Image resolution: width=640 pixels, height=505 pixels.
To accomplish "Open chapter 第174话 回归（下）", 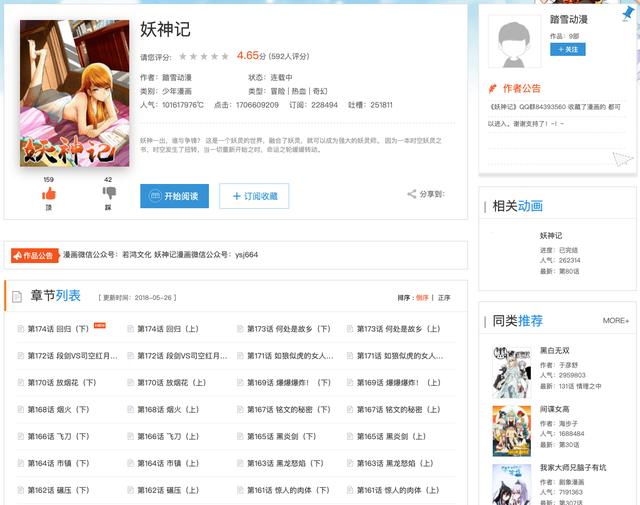I will (x=58, y=329).
